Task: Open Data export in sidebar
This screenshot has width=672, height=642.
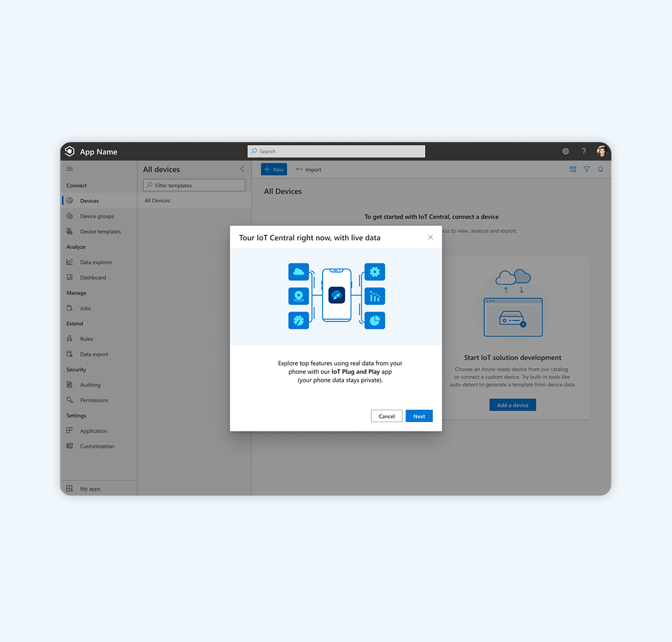Action: coord(99,354)
